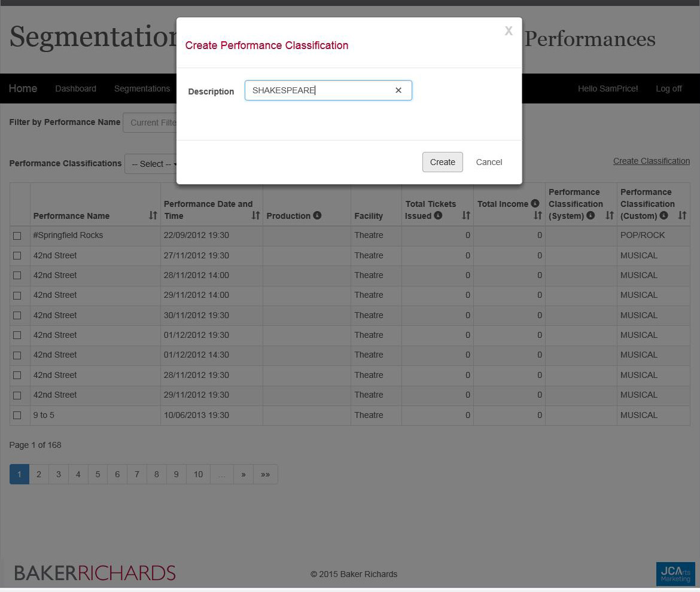Clear the Description field with the X icon
The image size is (700, 592).
coord(398,90)
